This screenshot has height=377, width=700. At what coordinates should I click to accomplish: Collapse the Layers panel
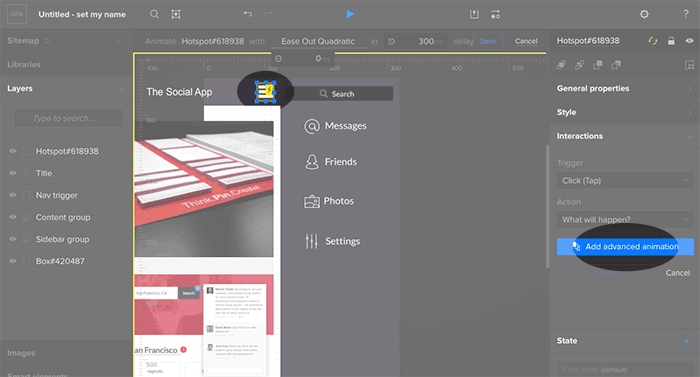click(x=122, y=89)
